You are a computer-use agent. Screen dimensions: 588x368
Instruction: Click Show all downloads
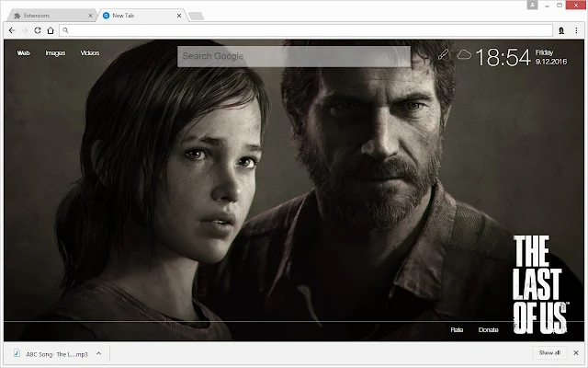pos(549,353)
